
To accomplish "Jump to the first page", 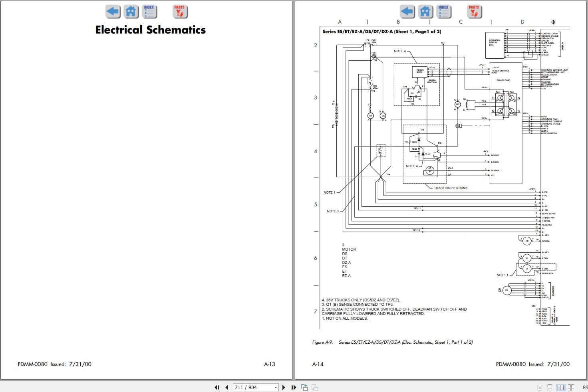I will 217,387.
